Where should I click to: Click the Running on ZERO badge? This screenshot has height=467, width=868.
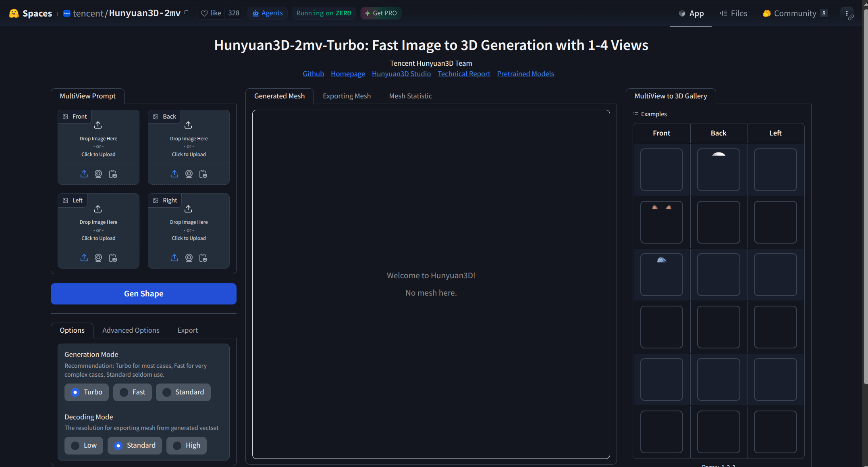(x=324, y=13)
